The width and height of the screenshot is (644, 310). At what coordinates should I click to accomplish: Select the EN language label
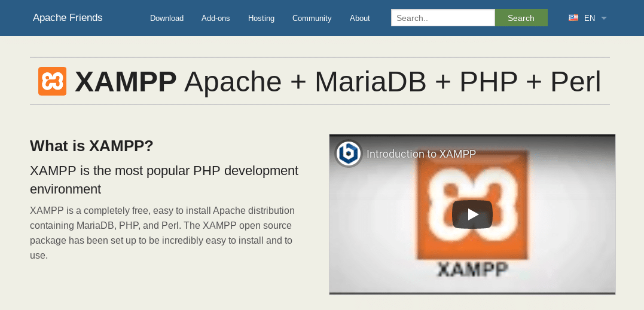pos(590,18)
